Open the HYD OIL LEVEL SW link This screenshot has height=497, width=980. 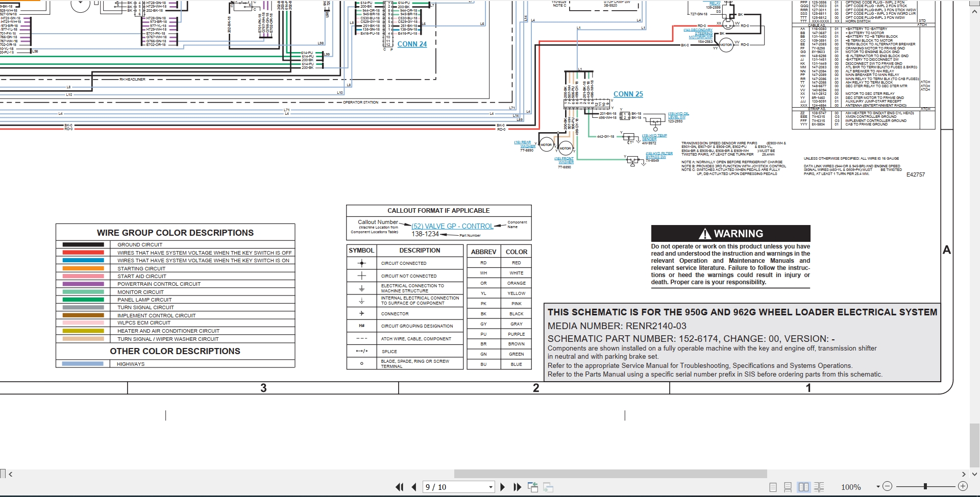click(678, 115)
